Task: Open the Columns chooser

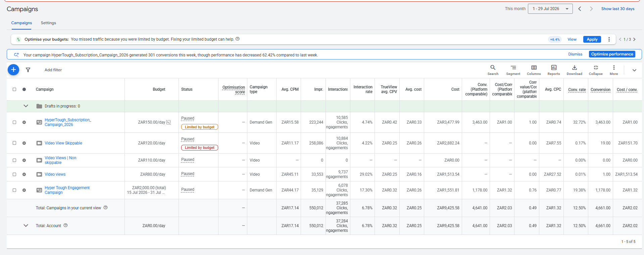Action: (x=534, y=70)
